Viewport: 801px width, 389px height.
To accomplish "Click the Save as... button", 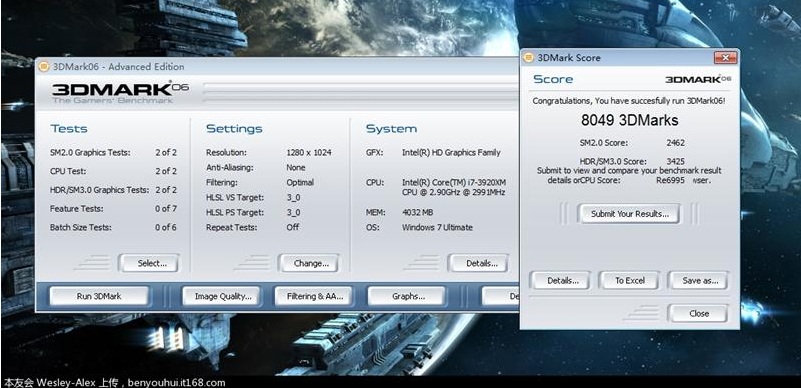I will click(698, 281).
